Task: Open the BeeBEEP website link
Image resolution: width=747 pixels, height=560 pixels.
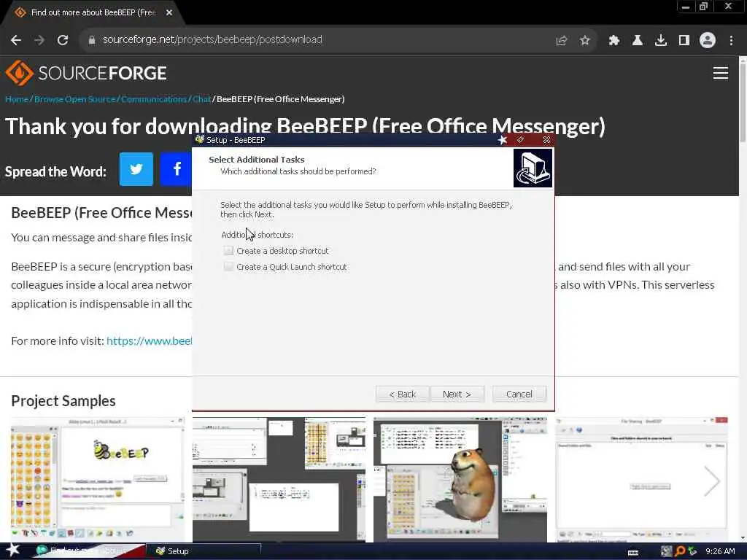Action: tap(149, 341)
